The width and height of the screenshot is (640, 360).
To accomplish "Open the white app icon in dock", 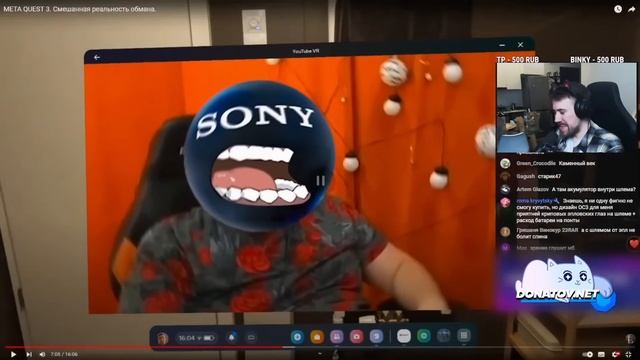I will point(404,336).
